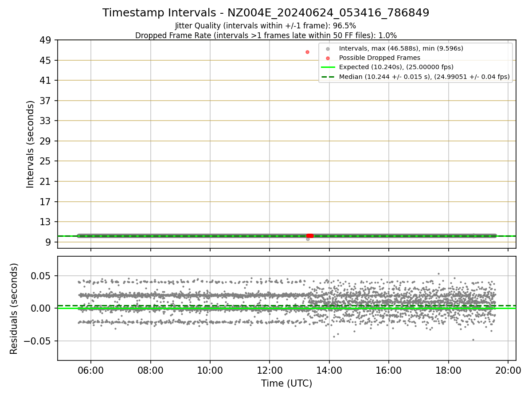532x399 pixels.
Task: Select legend entry 'Intervals, max (46.588s), min (9.596s)'
Action: pos(401,48)
